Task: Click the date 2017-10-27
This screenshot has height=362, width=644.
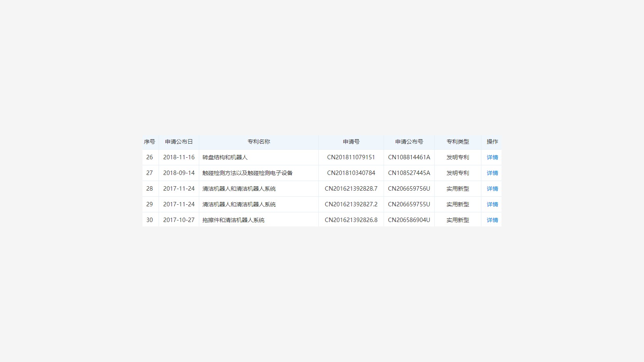Action: pyautogui.click(x=179, y=220)
